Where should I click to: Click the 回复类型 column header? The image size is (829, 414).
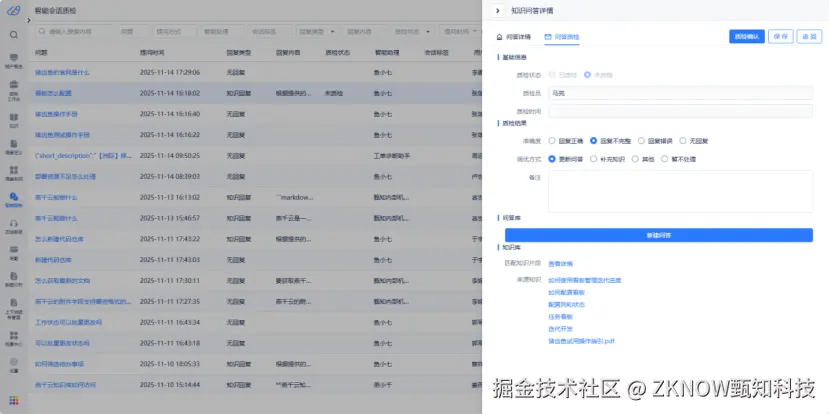click(238, 53)
